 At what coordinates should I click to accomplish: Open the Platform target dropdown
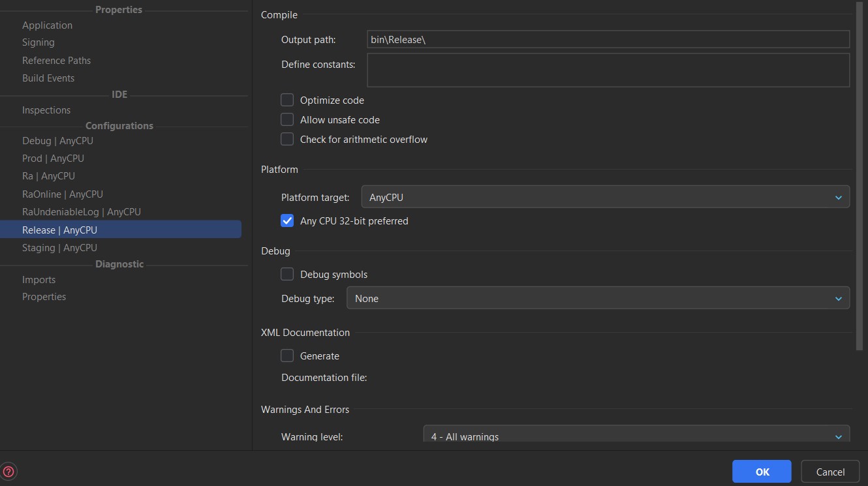click(606, 197)
